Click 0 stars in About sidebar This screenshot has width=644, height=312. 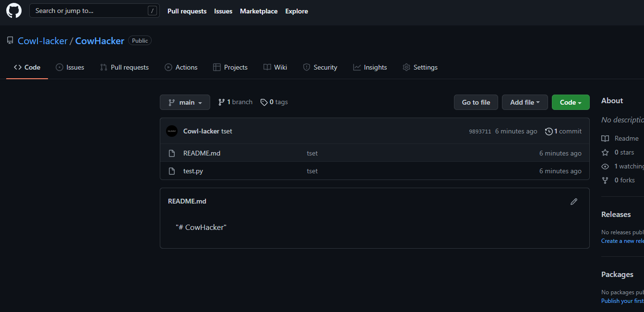618,152
